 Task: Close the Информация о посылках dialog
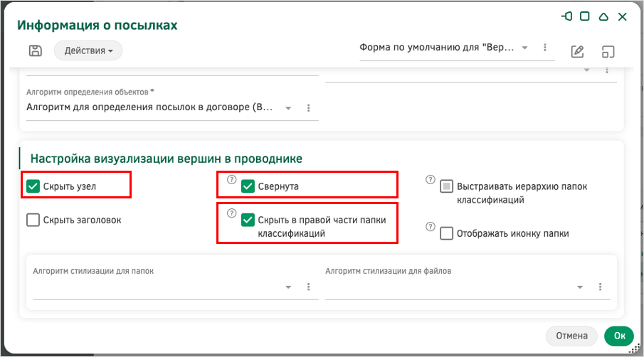point(623,16)
